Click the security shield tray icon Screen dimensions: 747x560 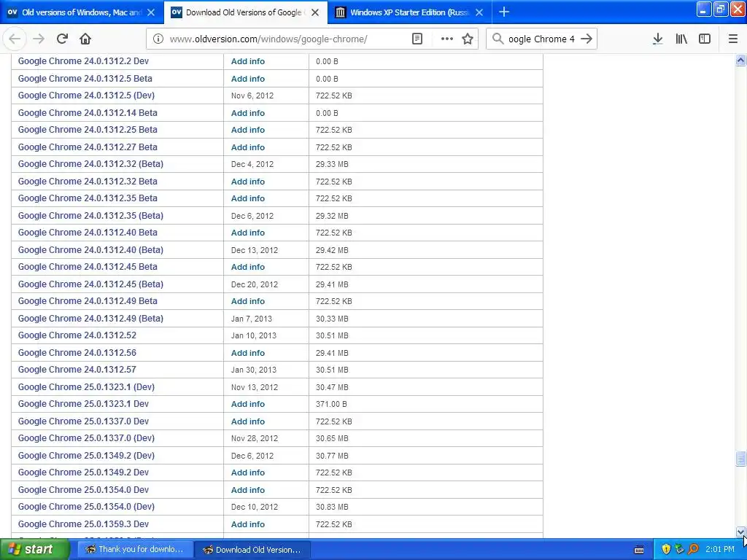click(x=666, y=550)
